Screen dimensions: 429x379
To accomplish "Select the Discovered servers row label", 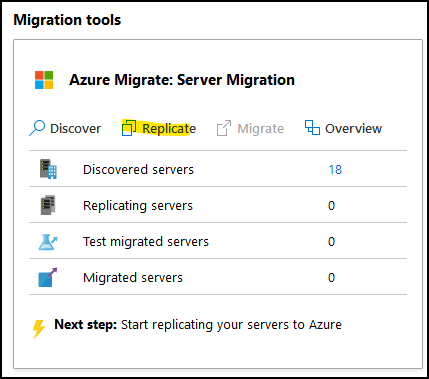I will point(138,170).
